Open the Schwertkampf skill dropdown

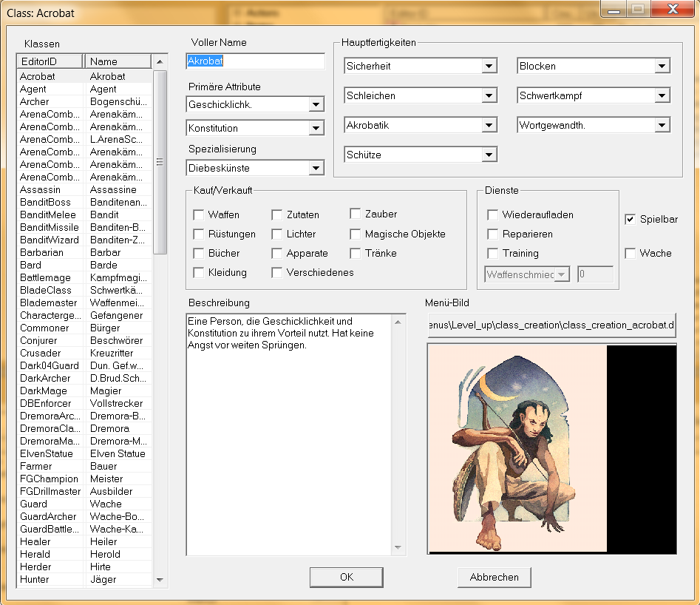pos(662,96)
